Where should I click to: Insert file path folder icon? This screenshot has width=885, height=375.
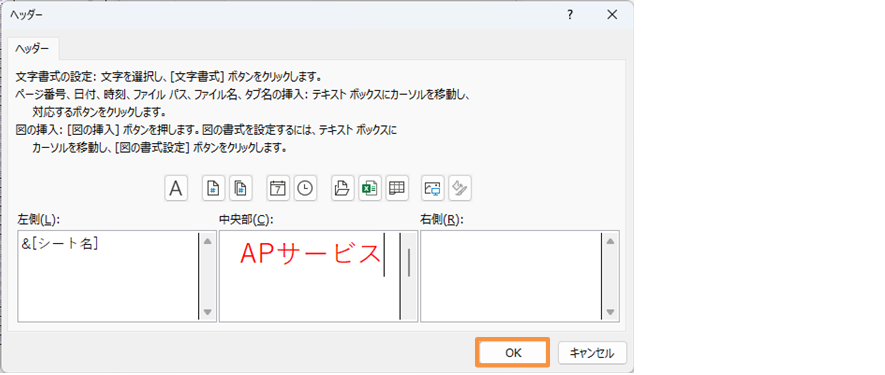coord(342,188)
